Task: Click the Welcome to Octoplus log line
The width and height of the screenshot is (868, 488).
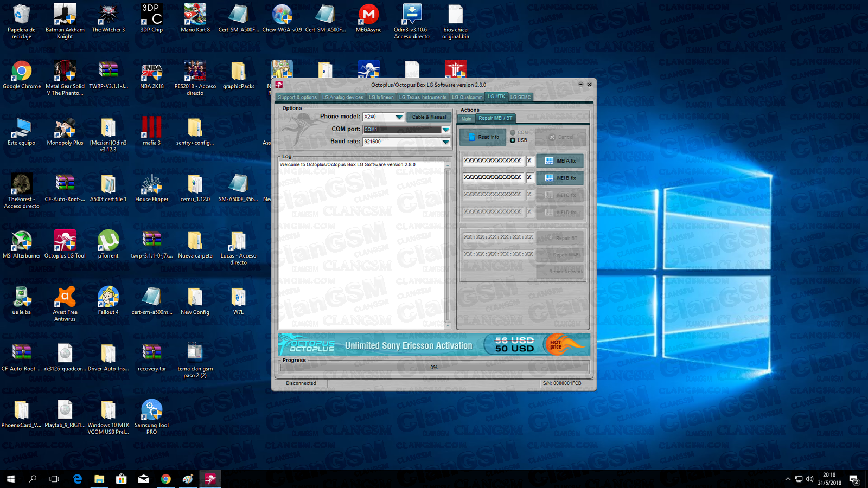Action: tap(347, 165)
